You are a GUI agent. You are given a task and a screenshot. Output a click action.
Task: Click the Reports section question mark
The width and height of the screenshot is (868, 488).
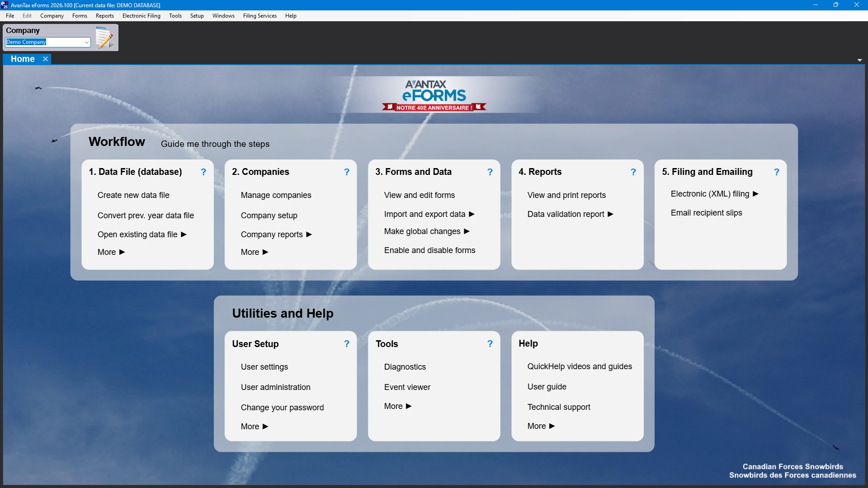(633, 172)
